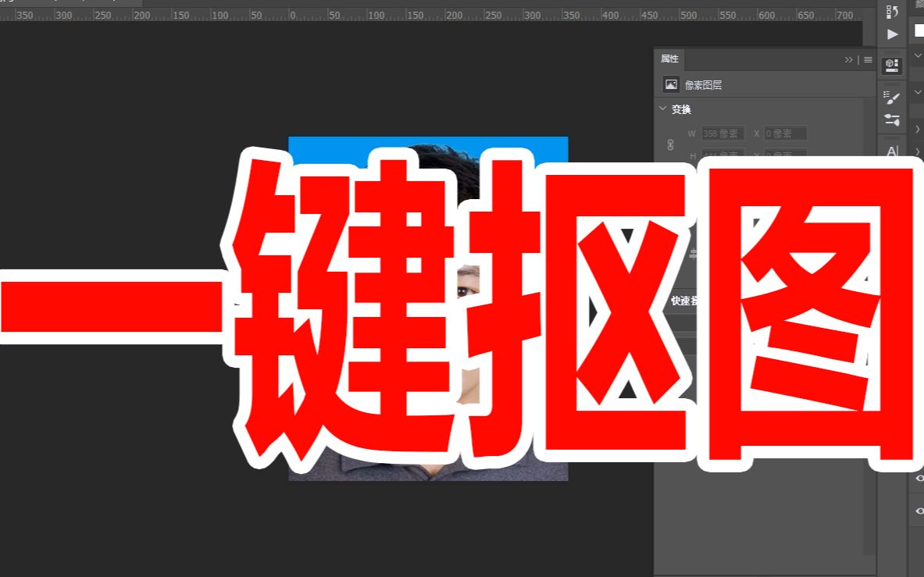Viewport: 924px width, 577px height.
Task: Click the W width field showing 358 像素
Action: [722, 134]
